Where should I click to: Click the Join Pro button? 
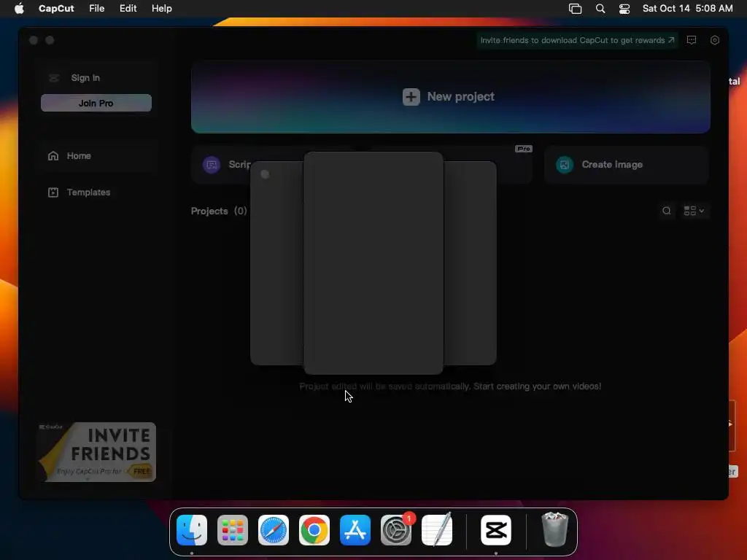[96, 103]
